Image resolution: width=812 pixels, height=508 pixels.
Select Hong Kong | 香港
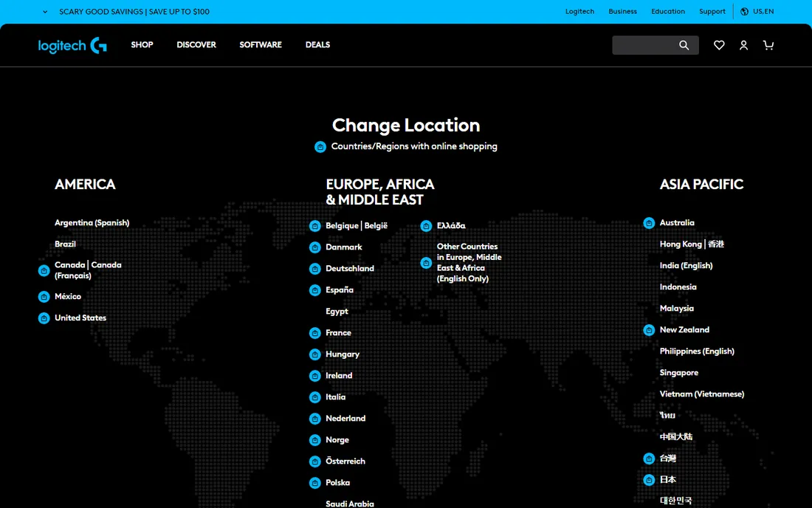[x=692, y=244]
